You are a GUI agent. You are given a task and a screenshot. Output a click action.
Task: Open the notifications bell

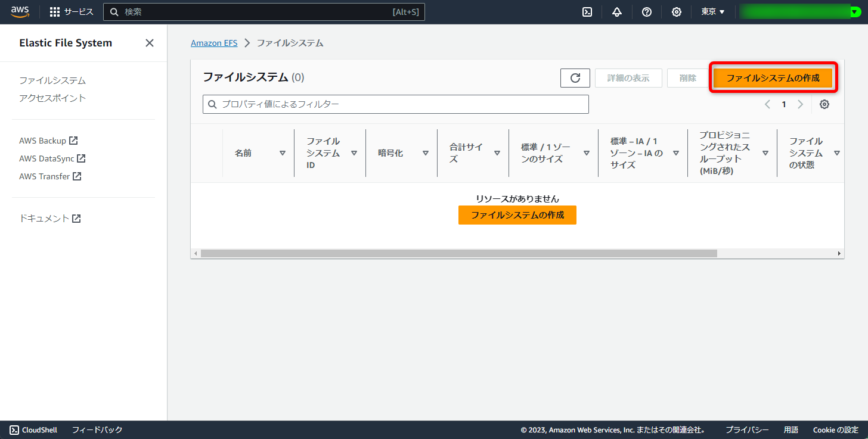click(617, 12)
